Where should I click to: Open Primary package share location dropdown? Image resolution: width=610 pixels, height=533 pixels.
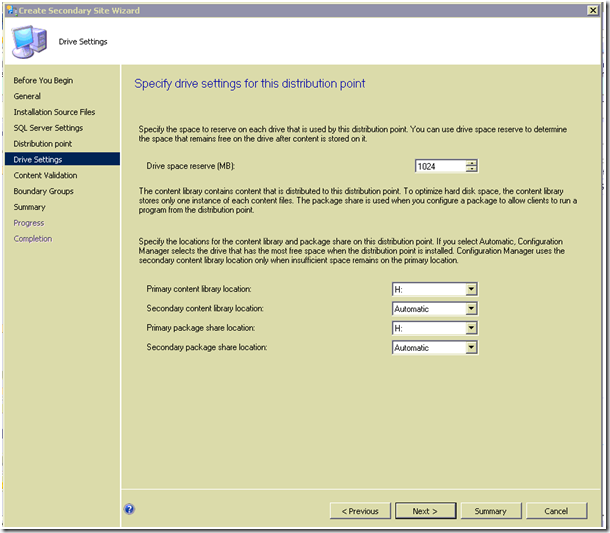pos(471,328)
